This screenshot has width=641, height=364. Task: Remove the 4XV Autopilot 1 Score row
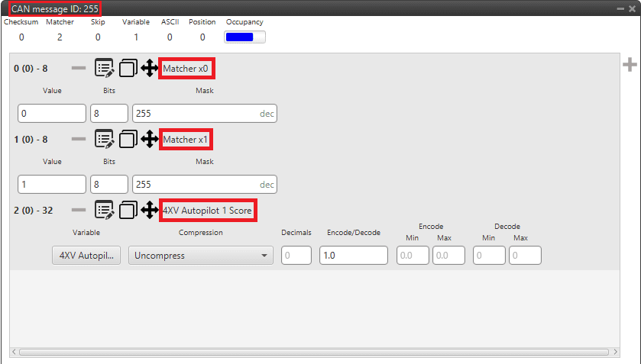[79, 210]
